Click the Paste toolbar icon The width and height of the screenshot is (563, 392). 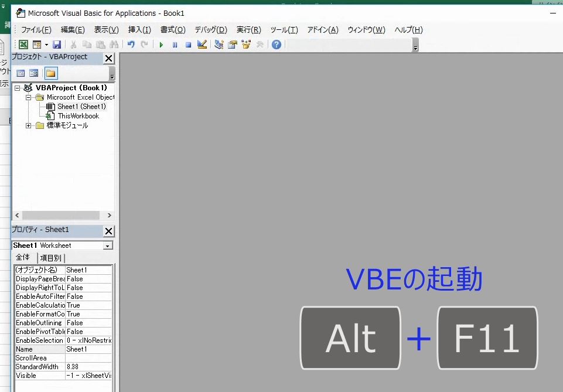tap(101, 45)
